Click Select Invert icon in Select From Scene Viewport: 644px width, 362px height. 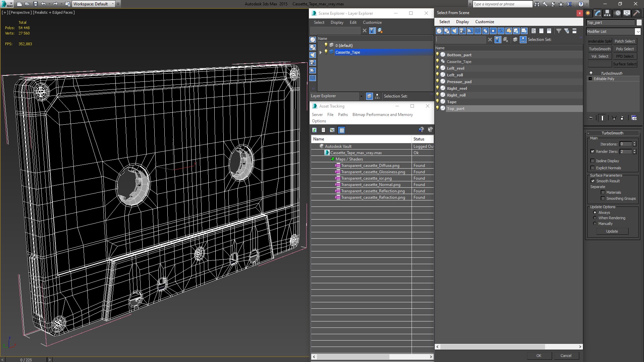[x=549, y=31]
